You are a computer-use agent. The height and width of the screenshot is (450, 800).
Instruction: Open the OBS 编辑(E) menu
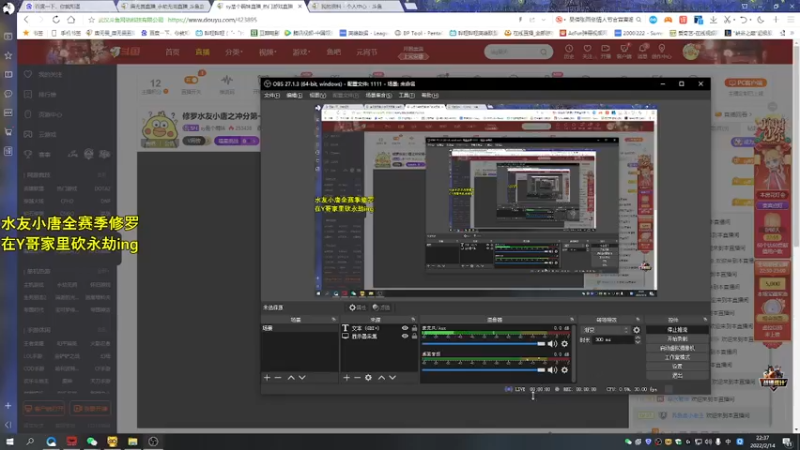click(x=294, y=95)
